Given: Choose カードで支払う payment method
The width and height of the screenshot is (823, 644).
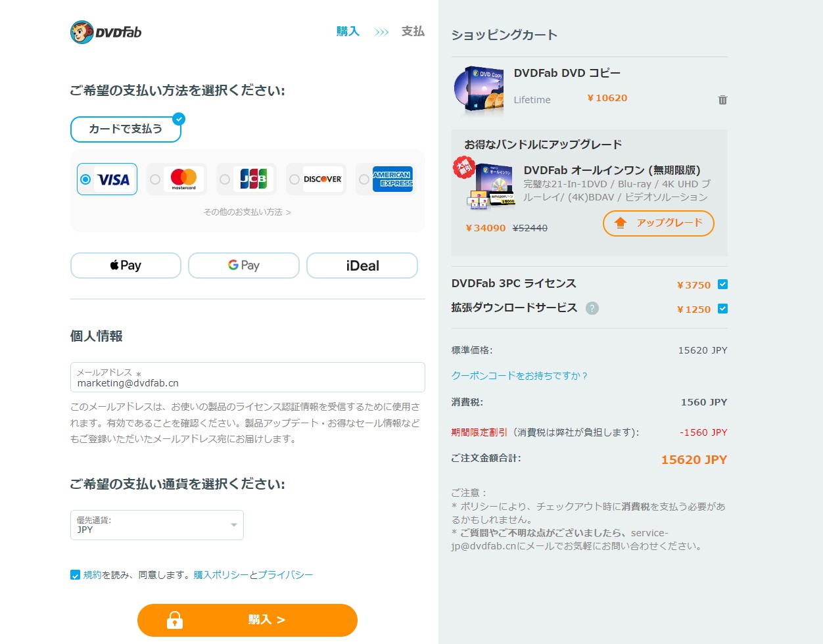Looking at the screenshot, I should click(126, 129).
